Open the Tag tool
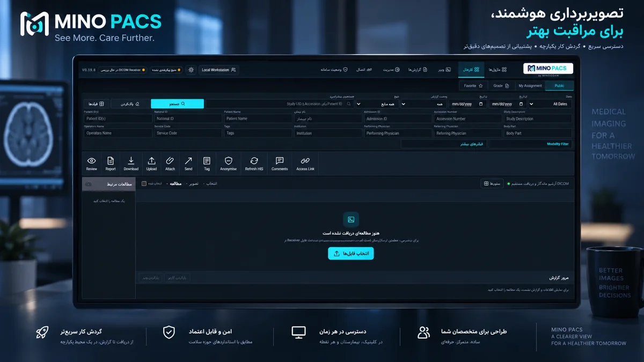Screen dimensions: 644x362 click(x=207, y=164)
